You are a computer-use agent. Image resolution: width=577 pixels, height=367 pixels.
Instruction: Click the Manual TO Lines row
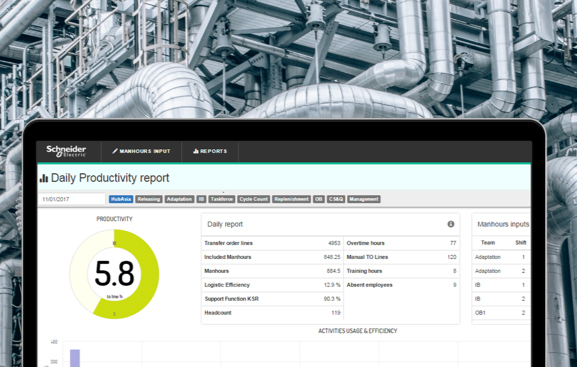click(x=401, y=257)
